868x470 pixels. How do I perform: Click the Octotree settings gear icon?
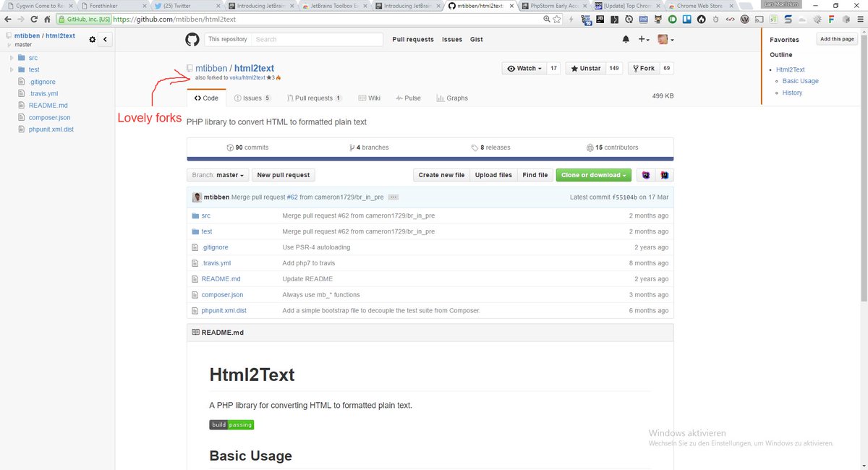(92, 39)
